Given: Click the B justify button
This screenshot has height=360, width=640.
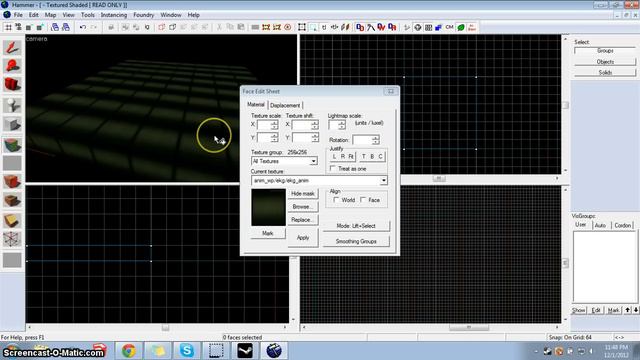Looking at the screenshot, I should (x=372, y=157).
